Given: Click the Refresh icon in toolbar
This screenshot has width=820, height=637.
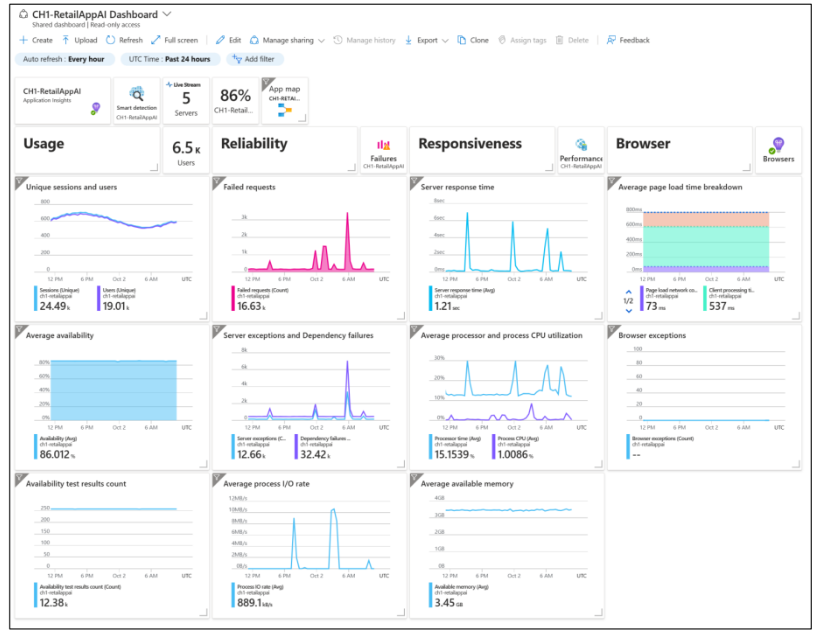Looking at the screenshot, I should click(110, 40).
